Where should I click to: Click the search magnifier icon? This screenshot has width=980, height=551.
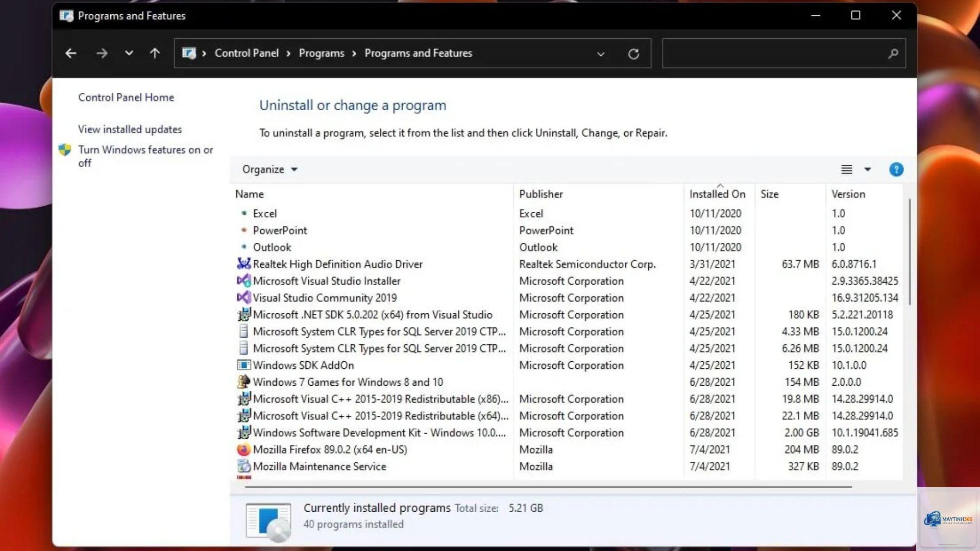[x=893, y=53]
